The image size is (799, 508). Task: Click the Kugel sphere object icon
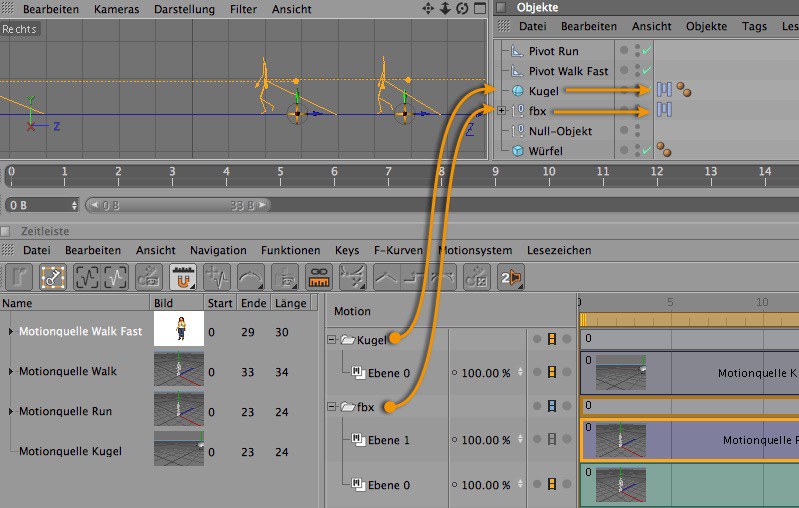click(517, 91)
